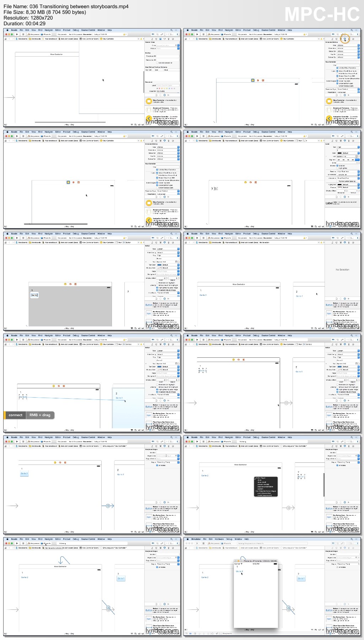
Task: Show the Assistant editor in the 00:00:21 toolbar
Action: 157,35
